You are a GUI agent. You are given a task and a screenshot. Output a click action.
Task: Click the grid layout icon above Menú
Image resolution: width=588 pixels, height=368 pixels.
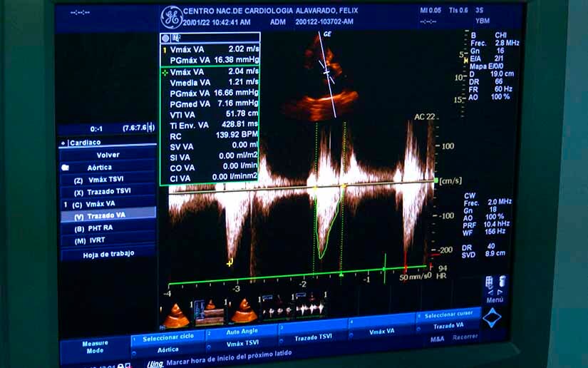490,282
